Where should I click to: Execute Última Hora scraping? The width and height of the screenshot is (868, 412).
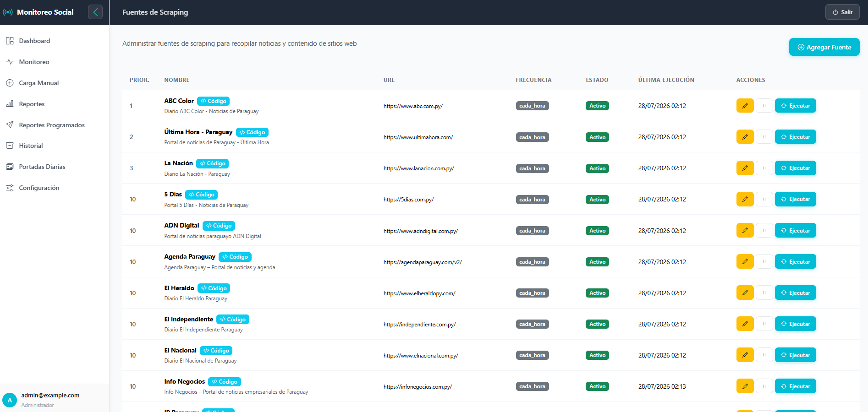click(x=796, y=137)
